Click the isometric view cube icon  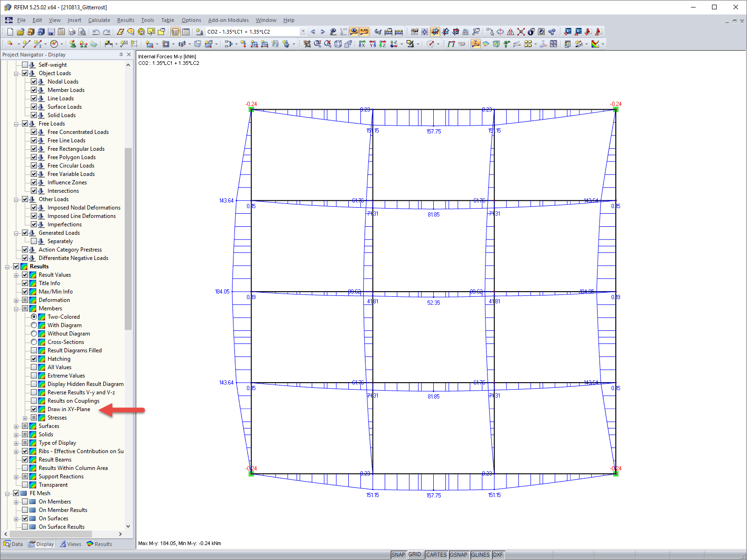(x=338, y=44)
